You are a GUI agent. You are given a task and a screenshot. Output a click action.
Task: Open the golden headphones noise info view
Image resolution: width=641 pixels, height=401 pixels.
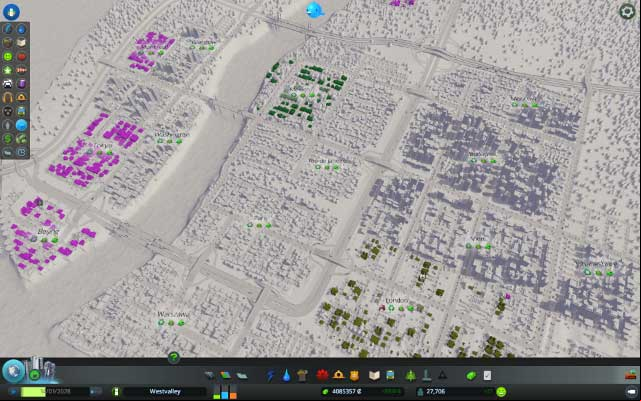pos(8,97)
